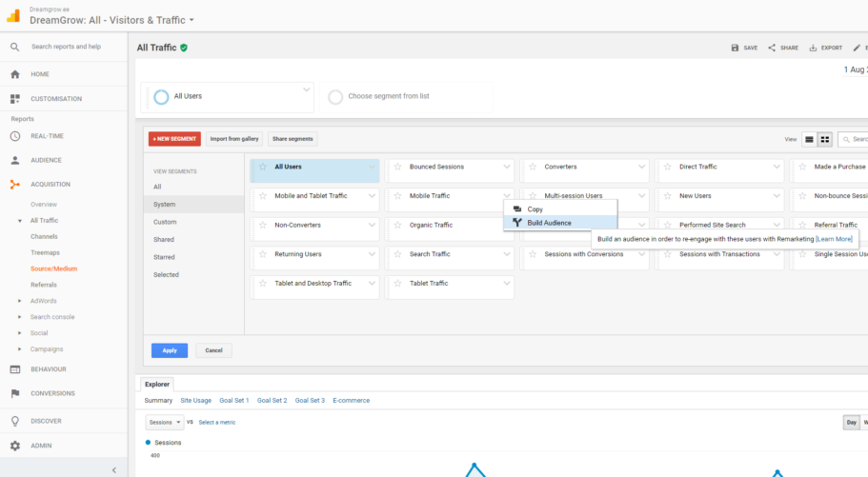Switch segments to list view icon

click(x=809, y=139)
